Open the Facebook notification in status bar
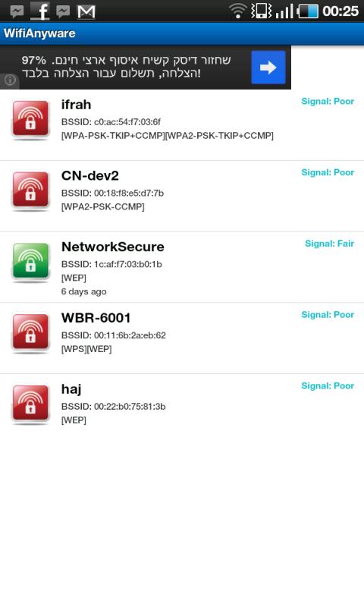Viewport: 364px width, 607px height. click(x=40, y=11)
